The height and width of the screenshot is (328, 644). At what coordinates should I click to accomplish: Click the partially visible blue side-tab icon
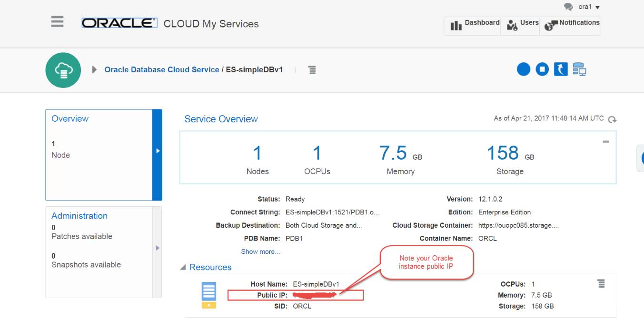641,158
